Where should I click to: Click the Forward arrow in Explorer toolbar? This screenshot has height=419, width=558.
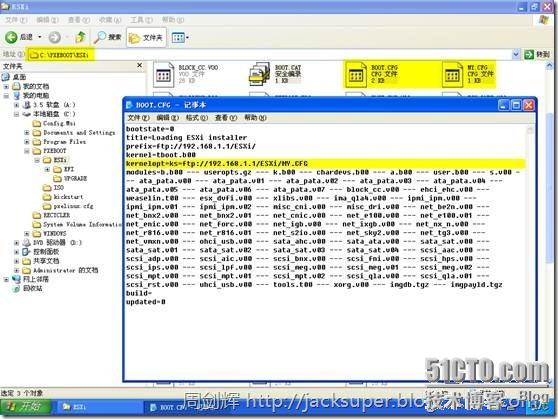[x=54, y=37]
